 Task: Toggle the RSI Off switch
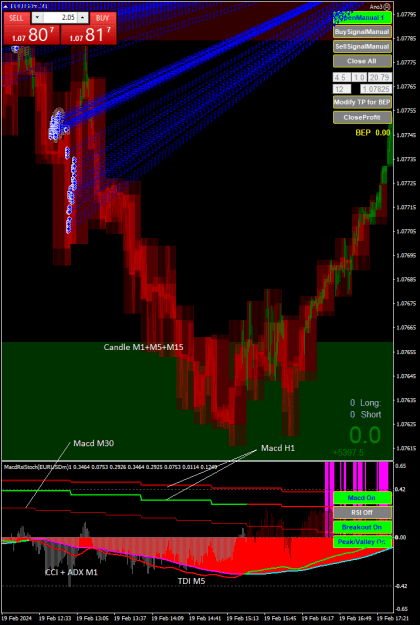(x=362, y=513)
